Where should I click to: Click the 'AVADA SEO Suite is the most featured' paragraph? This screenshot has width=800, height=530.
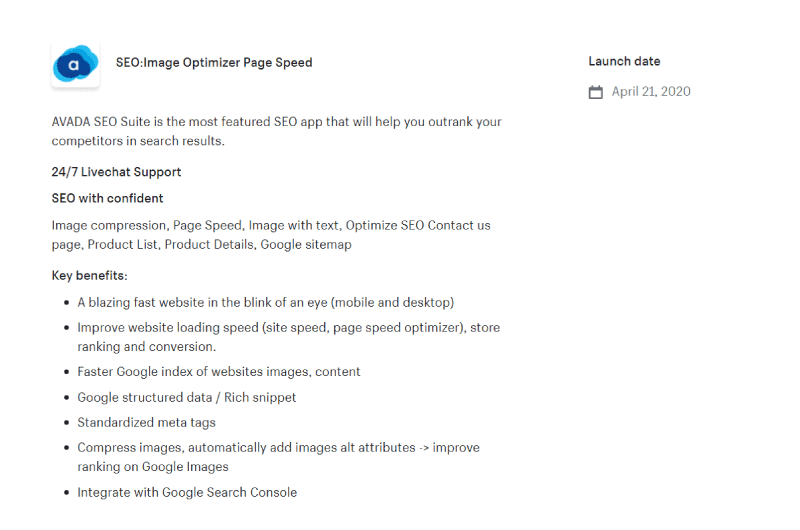pyautogui.click(x=277, y=131)
